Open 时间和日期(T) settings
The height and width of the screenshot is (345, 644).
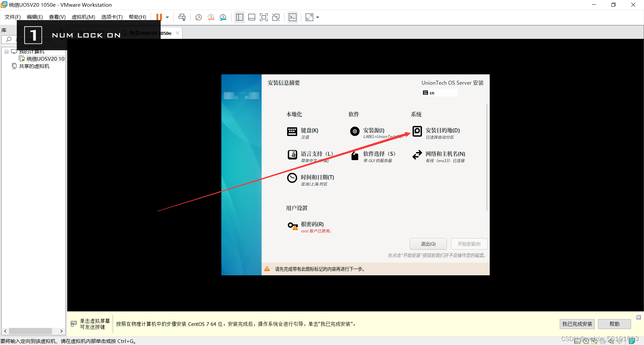[311, 180]
